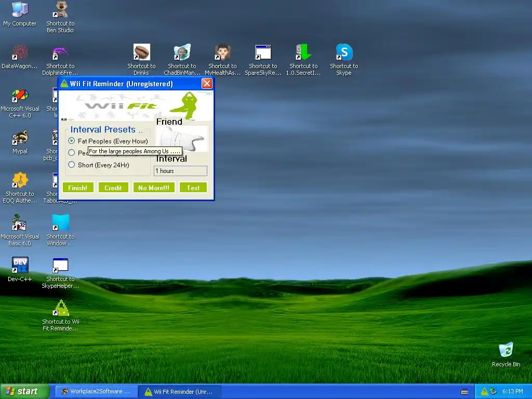
Task: Click the 6:13 PM clock
Action: tap(512, 392)
